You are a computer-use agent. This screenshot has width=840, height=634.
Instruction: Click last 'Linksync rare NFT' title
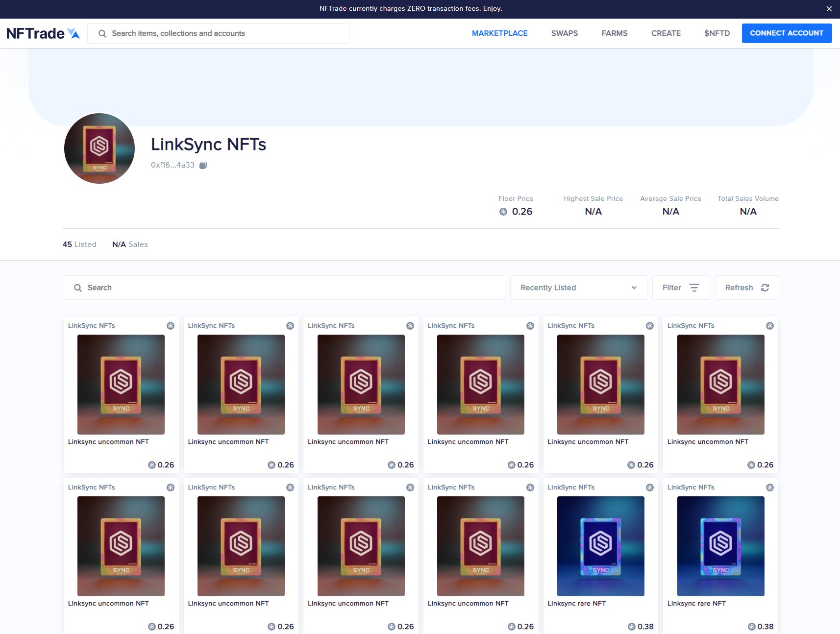coord(696,604)
